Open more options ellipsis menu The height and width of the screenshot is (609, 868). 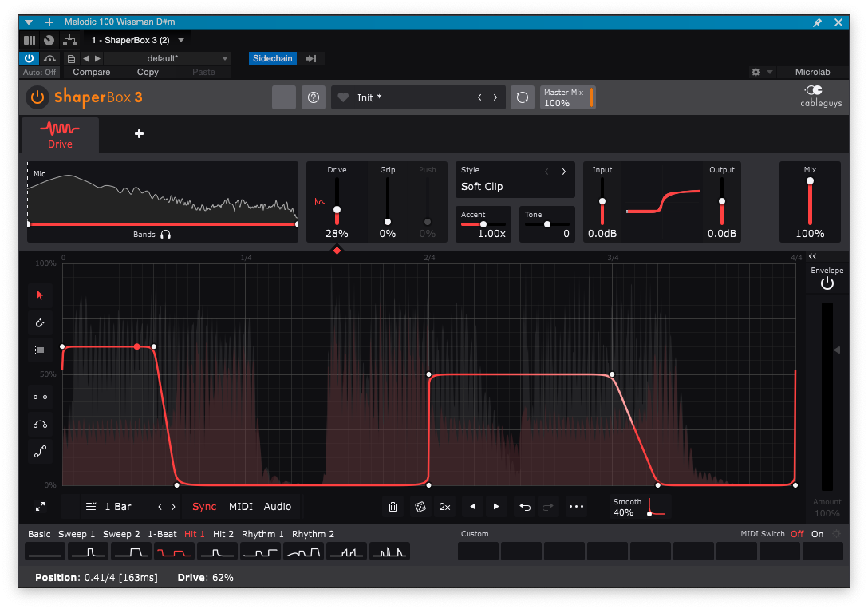click(x=576, y=507)
